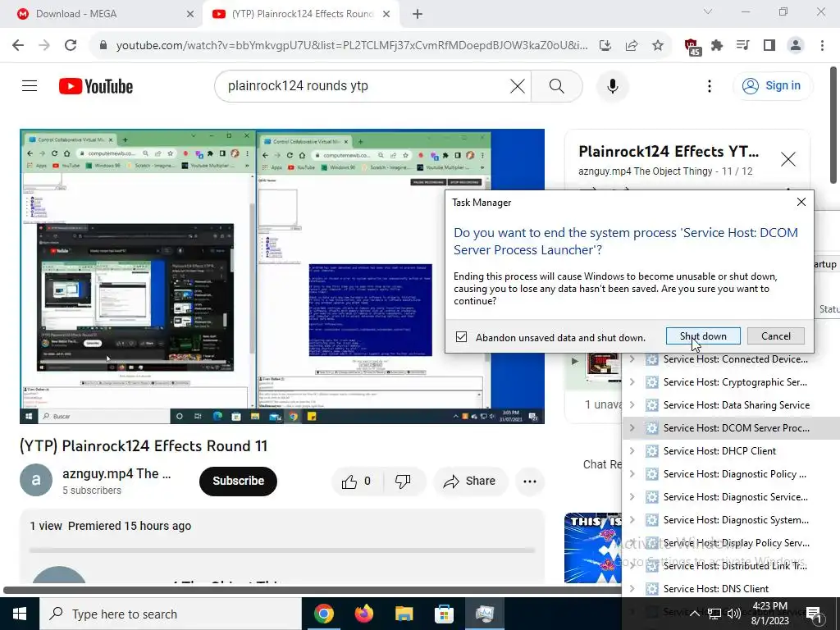840x630 pixels.
Task: Open more actions ellipsis under video
Action: [530, 481]
